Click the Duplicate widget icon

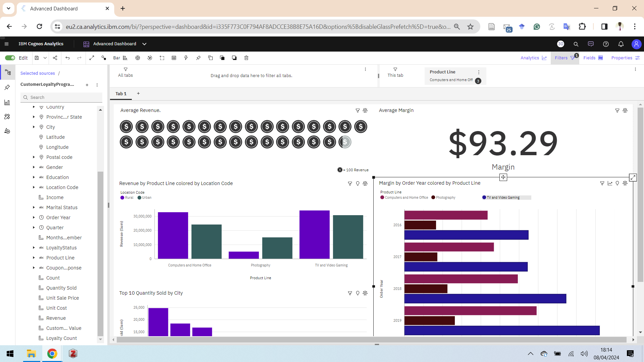[x=210, y=58]
